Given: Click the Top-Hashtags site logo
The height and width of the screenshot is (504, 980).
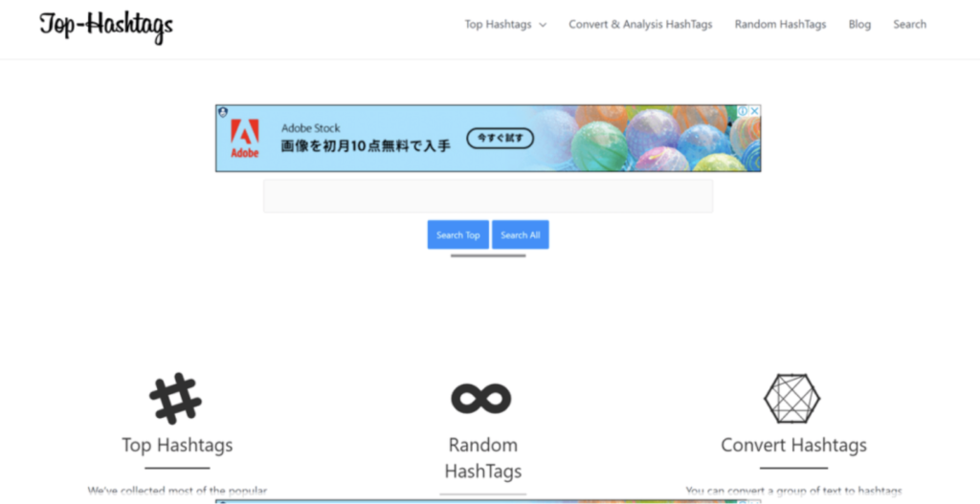Looking at the screenshot, I should [x=106, y=26].
